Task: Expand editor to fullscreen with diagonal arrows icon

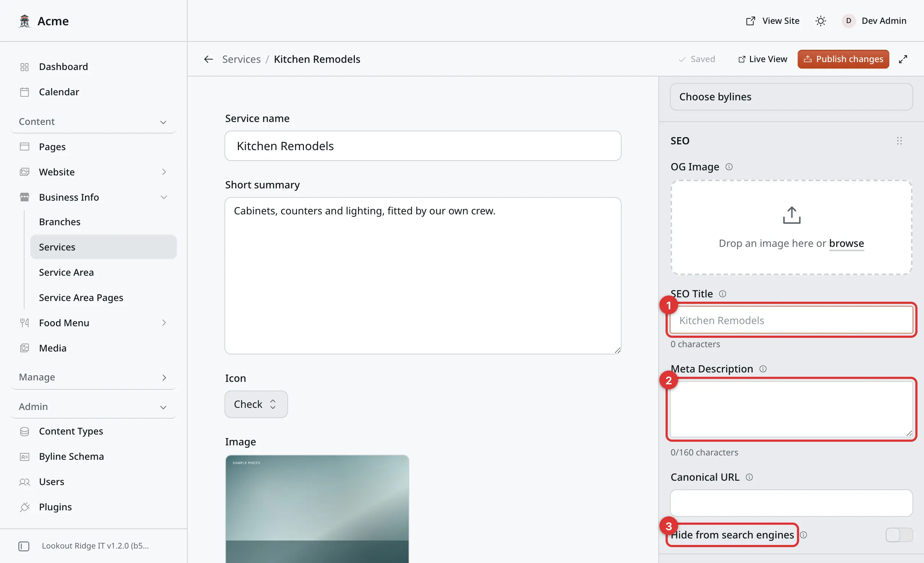Action: (x=903, y=59)
